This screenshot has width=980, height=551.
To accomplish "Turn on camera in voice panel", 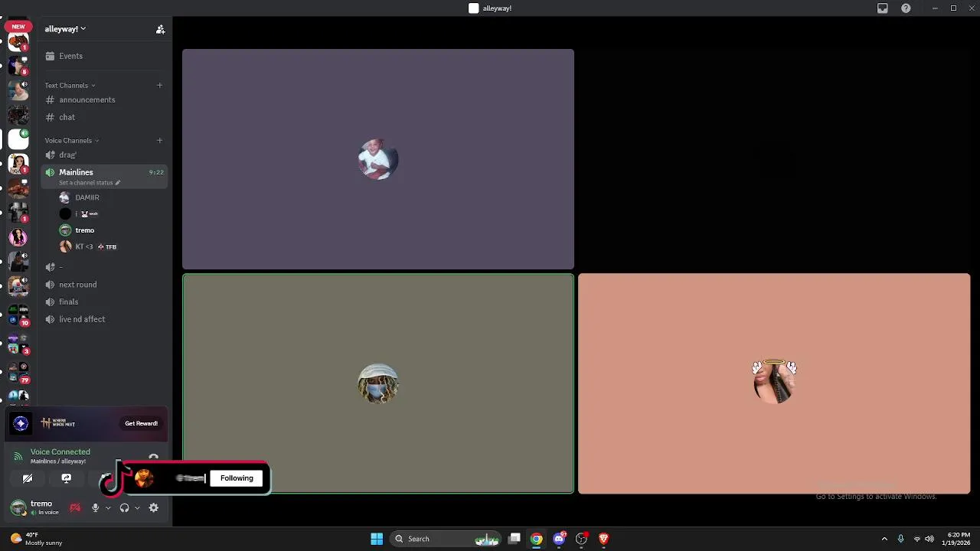I will [x=28, y=478].
